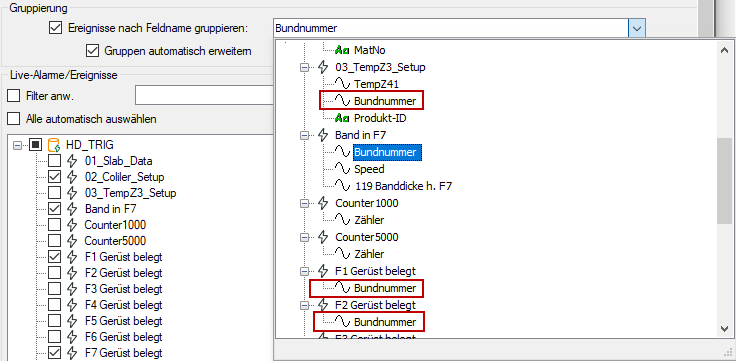Click wave icon beside Zähler under Counter1000
This screenshot has height=361, width=736.
[343, 220]
